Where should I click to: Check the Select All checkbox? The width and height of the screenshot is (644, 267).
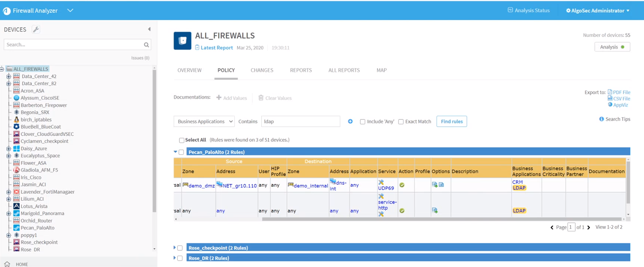(x=181, y=140)
